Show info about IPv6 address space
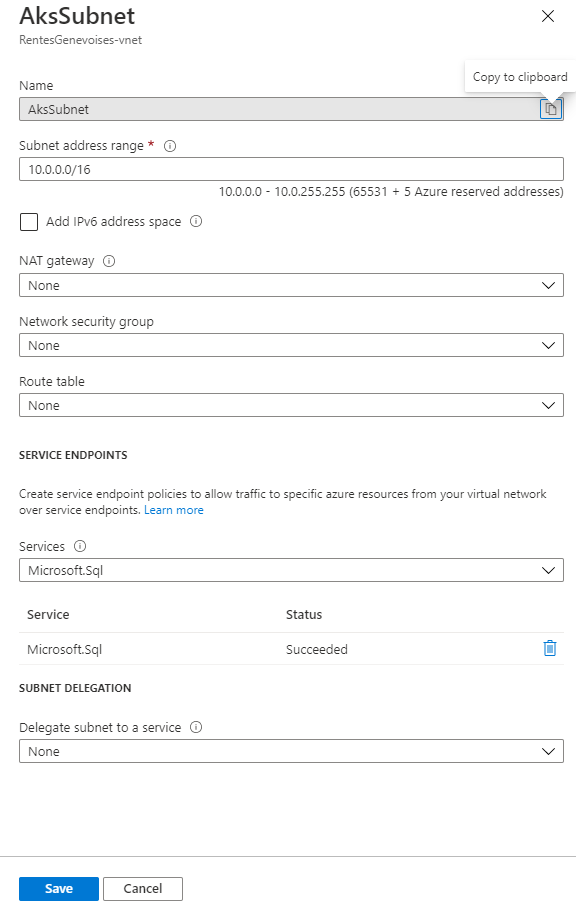This screenshot has height=907, width=576. (196, 222)
